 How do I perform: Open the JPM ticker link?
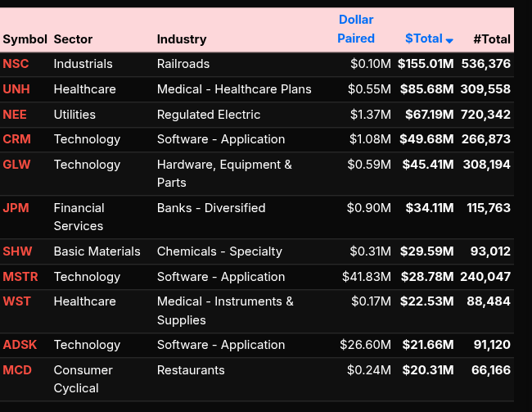pyautogui.click(x=16, y=208)
